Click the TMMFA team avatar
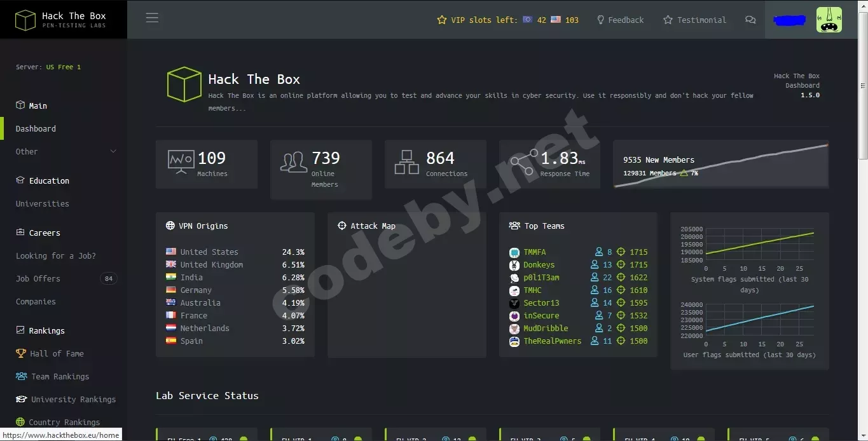The width and height of the screenshot is (868, 441). [514, 252]
